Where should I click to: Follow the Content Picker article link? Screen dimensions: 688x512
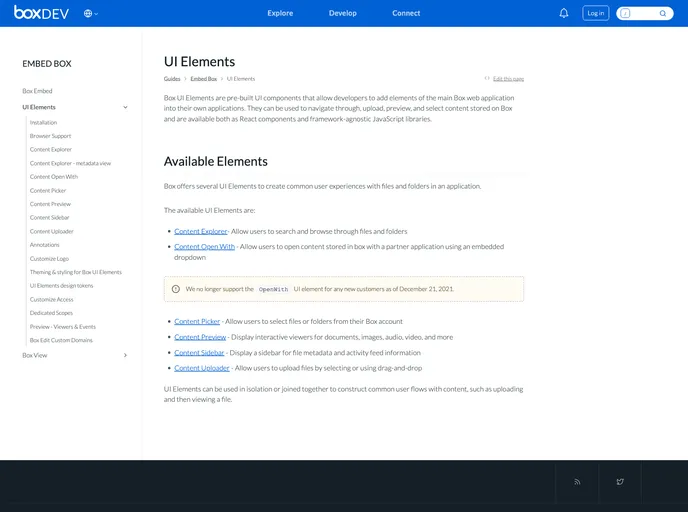point(197,321)
